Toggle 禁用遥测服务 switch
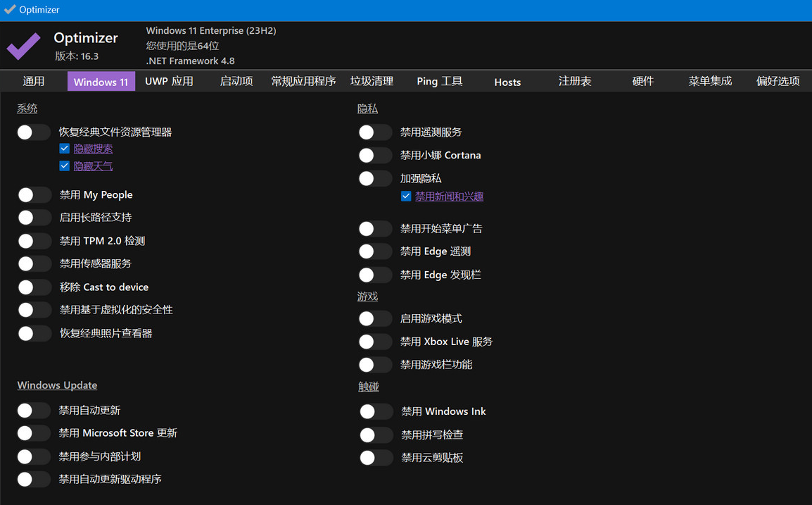Viewport: 812px width, 505px height. click(x=375, y=132)
